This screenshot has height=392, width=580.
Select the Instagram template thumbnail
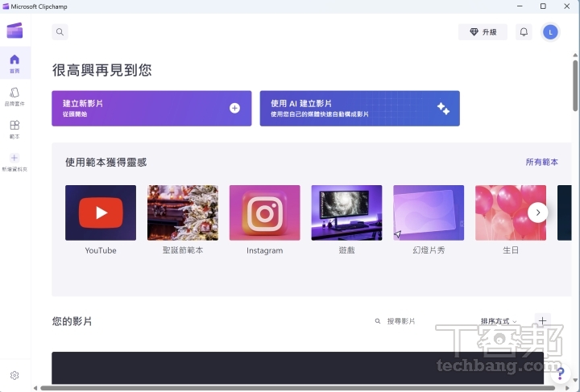pos(264,213)
